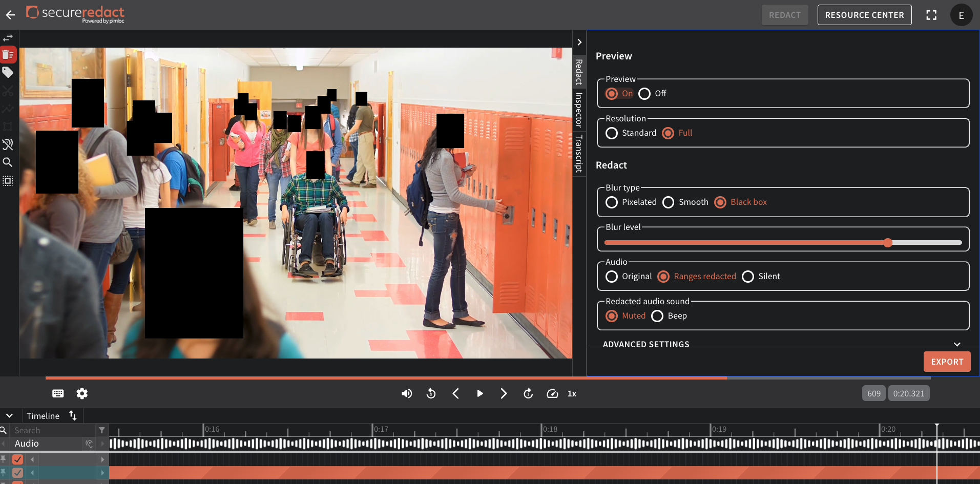Viewport: 980px width, 484px height.
Task: Open player settings gear
Action: [x=82, y=393]
